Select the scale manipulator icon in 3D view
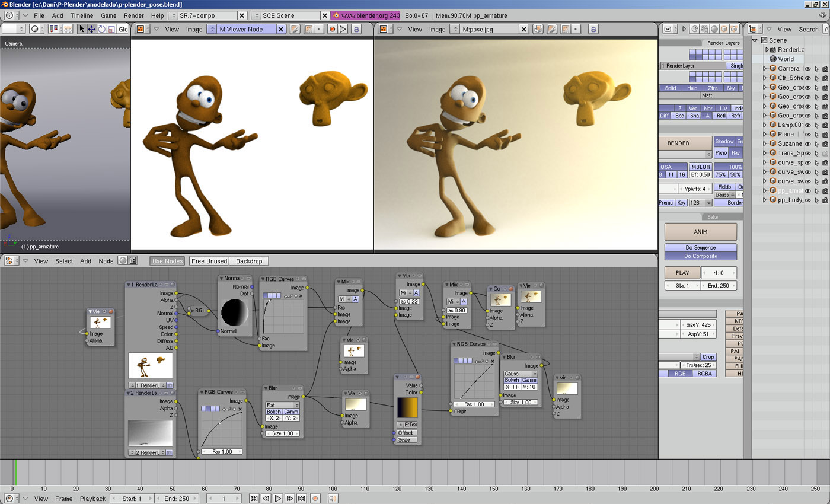This screenshot has width=830, height=504. (x=111, y=29)
